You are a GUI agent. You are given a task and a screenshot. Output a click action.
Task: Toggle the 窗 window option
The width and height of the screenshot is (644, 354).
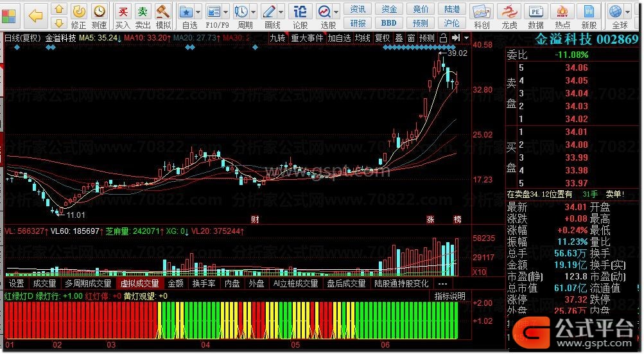click(411, 39)
